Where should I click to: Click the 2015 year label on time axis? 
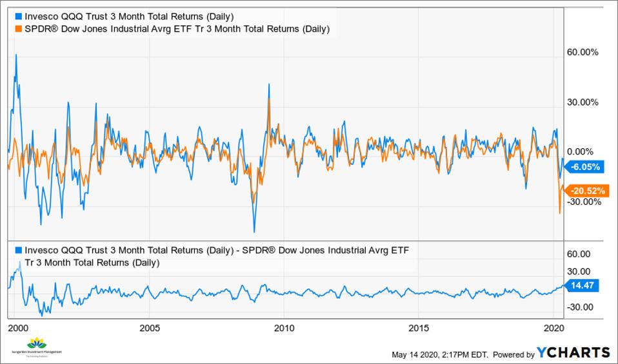[x=419, y=328]
